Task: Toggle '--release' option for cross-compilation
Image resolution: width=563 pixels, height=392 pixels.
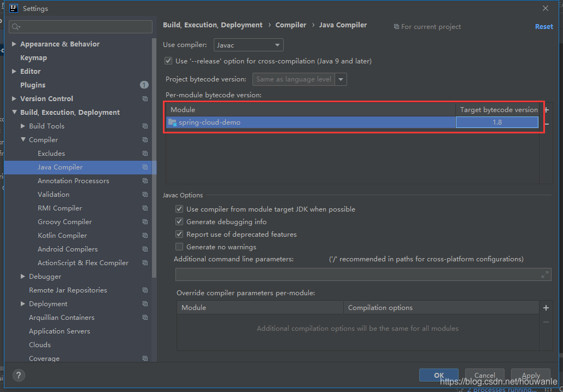Action: tap(168, 61)
